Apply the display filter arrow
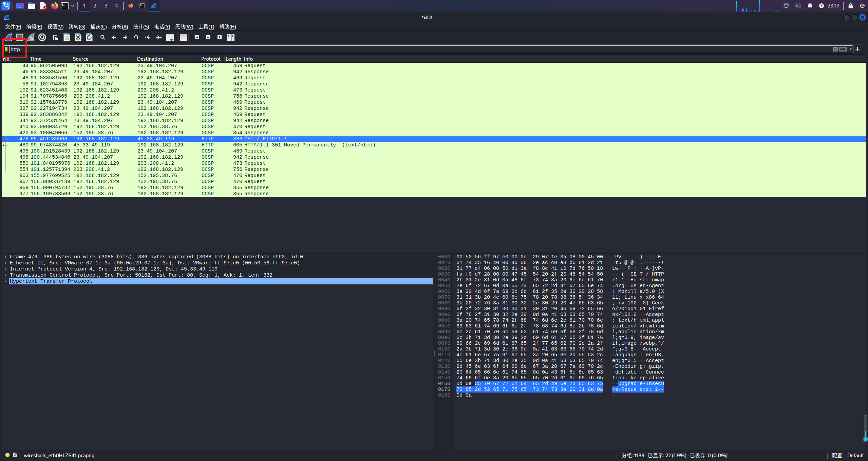Image resolution: width=868 pixels, height=461 pixels. (843, 49)
